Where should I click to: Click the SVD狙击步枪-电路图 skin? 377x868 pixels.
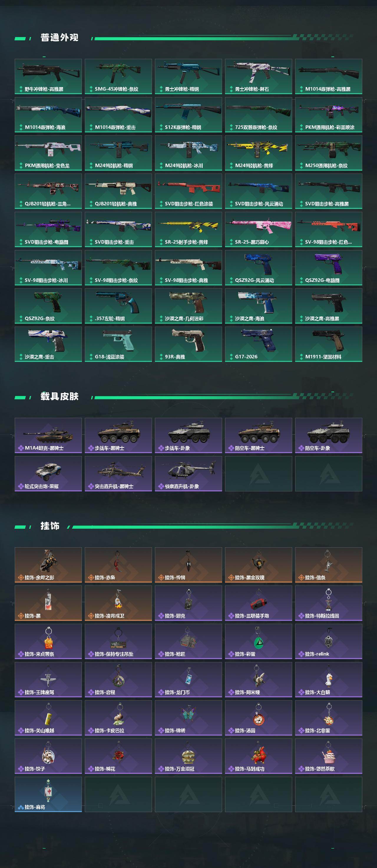48,230
